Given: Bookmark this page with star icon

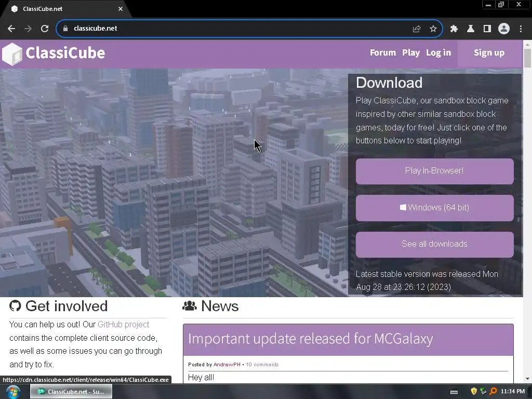Looking at the screenshot, I should tap(433, 29).
